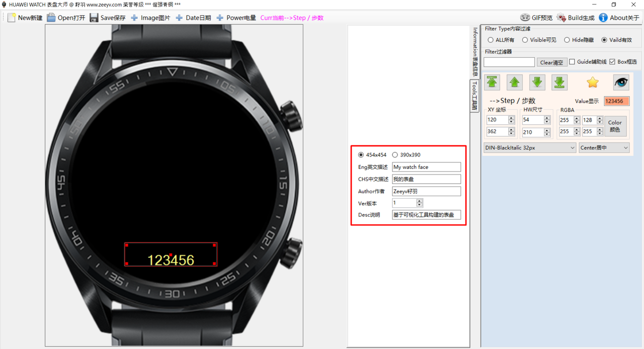
Task: Enable the Guide辅助线 checkbox
Action: [x=588, y=62]
